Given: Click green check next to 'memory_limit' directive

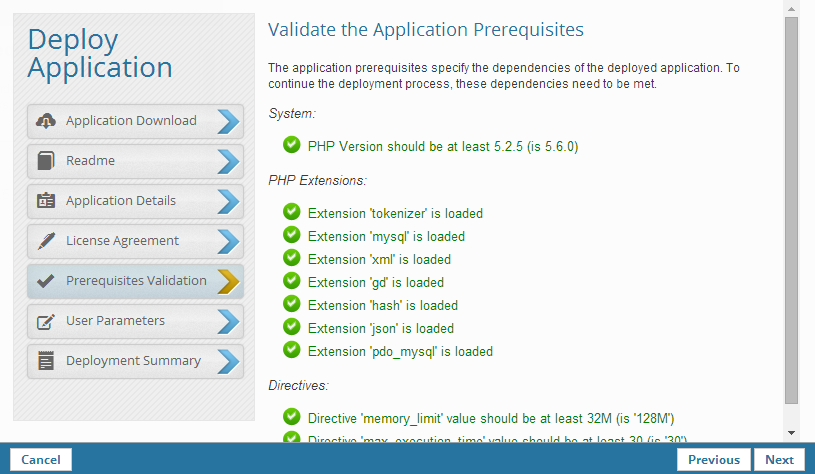Looking at the screenshot, I should point(292,416).
